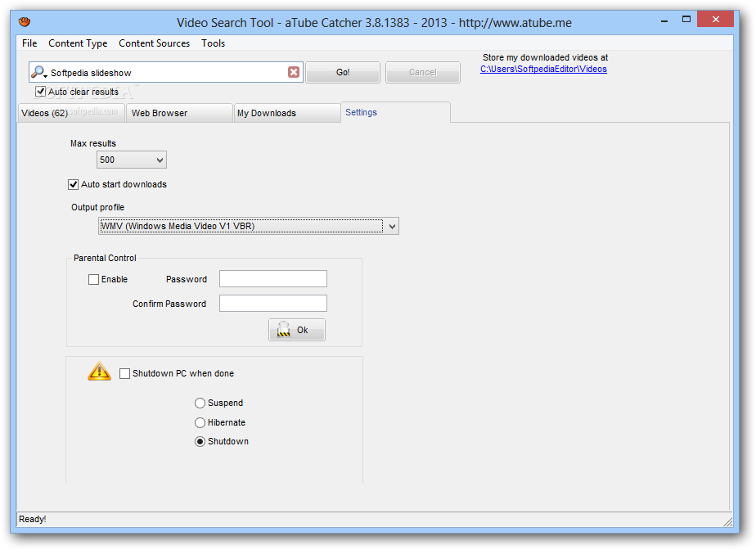Screen dimensions: 756x550
Task: Check Shutdown PC when done
Action: tap(124, 373)
